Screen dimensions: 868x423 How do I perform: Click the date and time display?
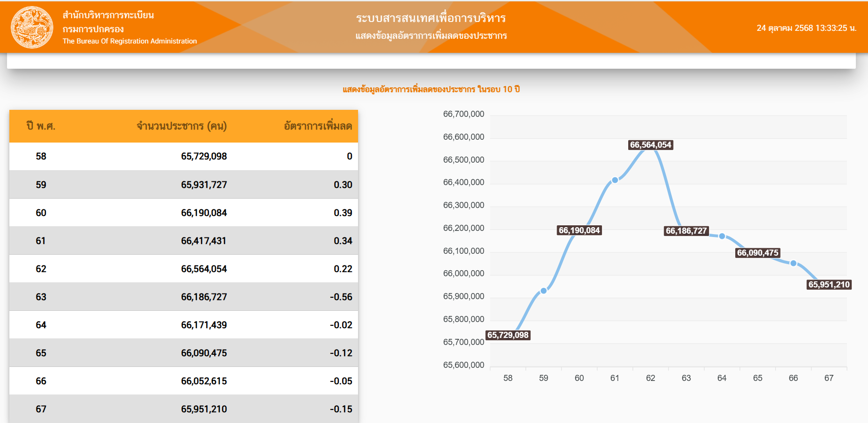point(806,28)
